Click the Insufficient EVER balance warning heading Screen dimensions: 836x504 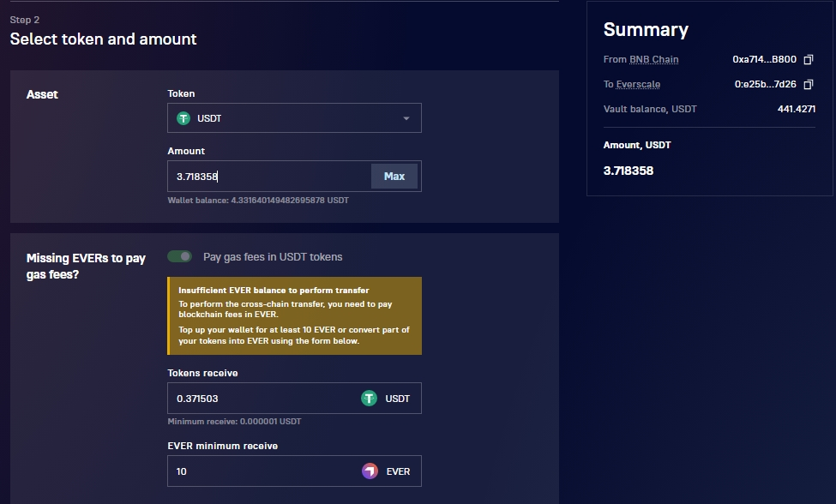pyautogui.click(x=274, y=291)
